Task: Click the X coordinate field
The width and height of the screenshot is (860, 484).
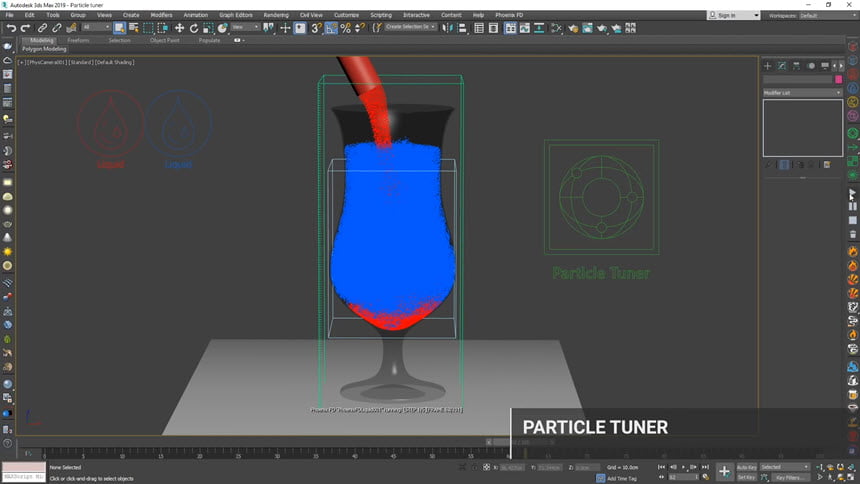Action: pyautogui.click(x=511, y=468)
